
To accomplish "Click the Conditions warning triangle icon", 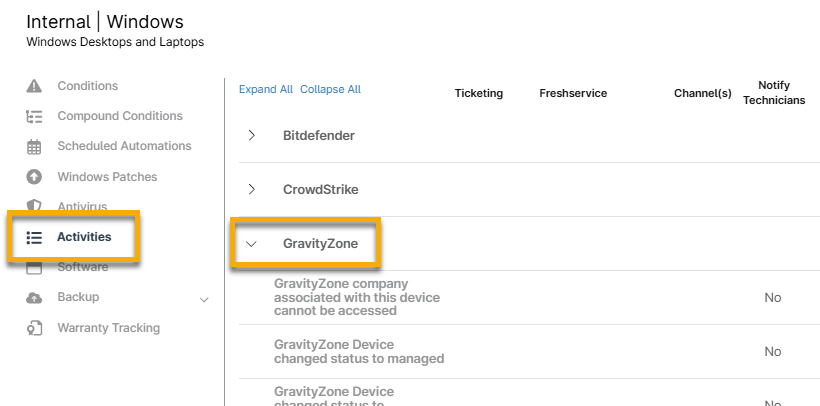I will [x=34, y=86].
